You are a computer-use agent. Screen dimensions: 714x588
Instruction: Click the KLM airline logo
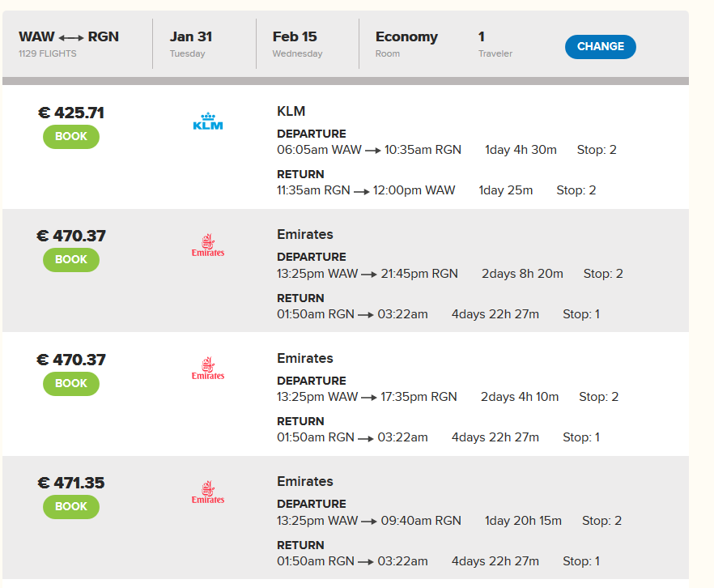pos(207,121)
